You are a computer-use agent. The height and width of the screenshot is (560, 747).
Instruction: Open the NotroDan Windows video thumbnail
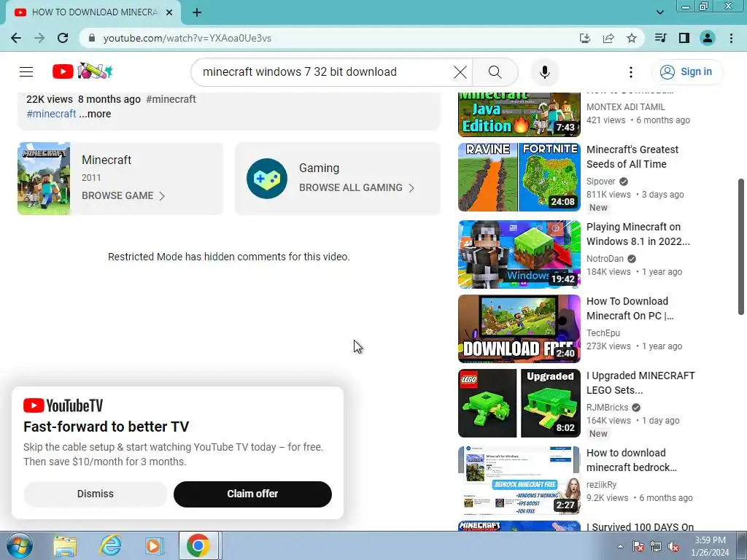[x=519, y=254]
